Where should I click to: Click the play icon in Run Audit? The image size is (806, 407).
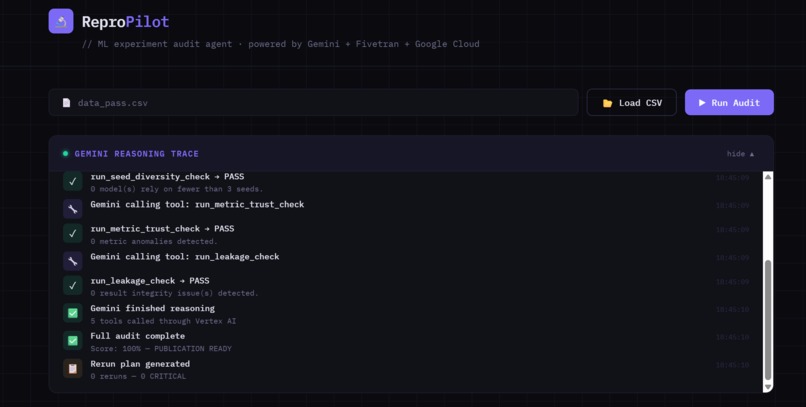702,103
